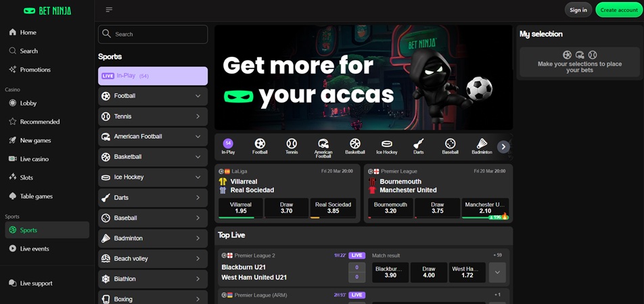Open Blackburn U21 match details
Viewport: 644px width, 304px height.
(x=254, y=272)
